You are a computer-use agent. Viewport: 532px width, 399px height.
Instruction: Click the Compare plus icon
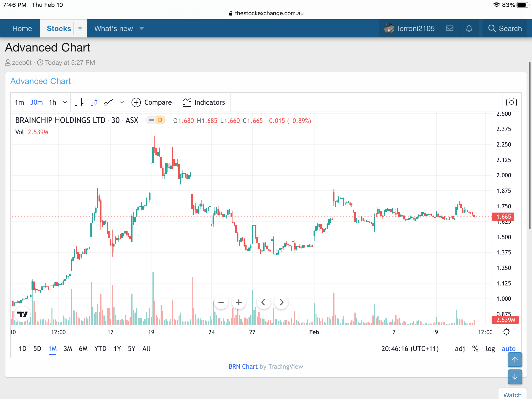[x=136, y=102]
